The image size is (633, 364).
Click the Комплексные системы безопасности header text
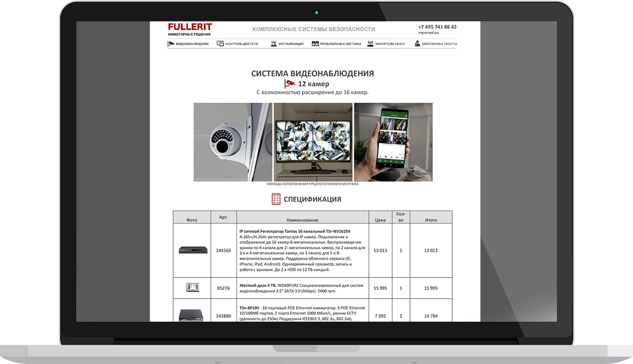[314, 29]
